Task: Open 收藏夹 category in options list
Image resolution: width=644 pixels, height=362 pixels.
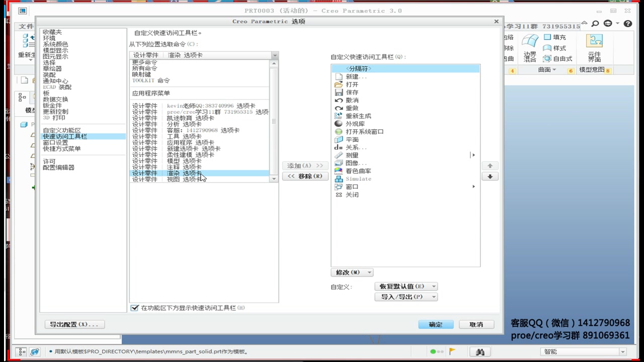Action: (x=52, y=32)
